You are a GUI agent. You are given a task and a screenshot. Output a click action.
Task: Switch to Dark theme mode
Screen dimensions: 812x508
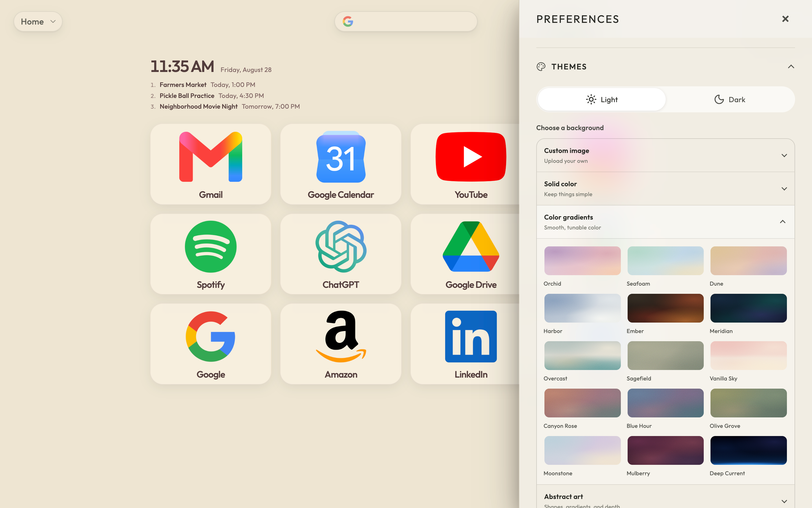click(x=730, y=99)
